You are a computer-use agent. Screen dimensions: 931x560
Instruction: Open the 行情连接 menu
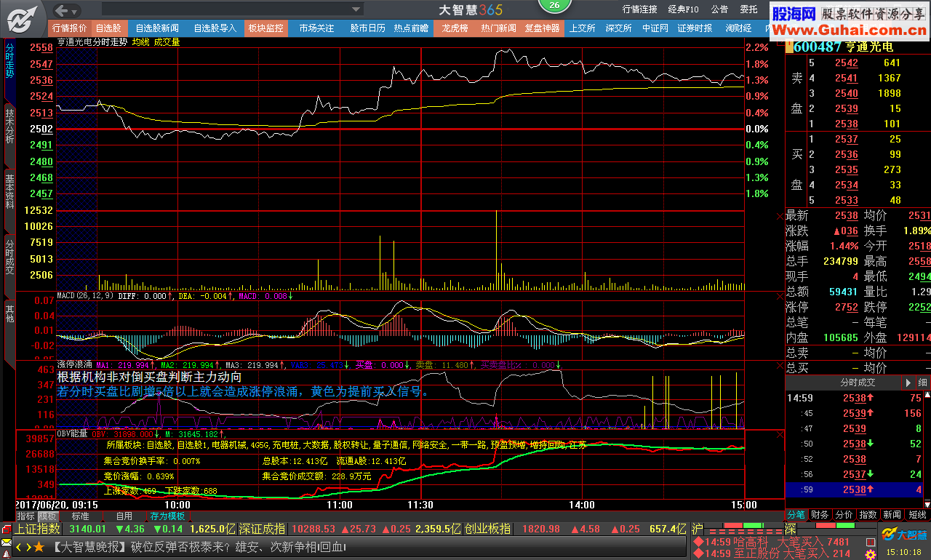click(640, 9)
